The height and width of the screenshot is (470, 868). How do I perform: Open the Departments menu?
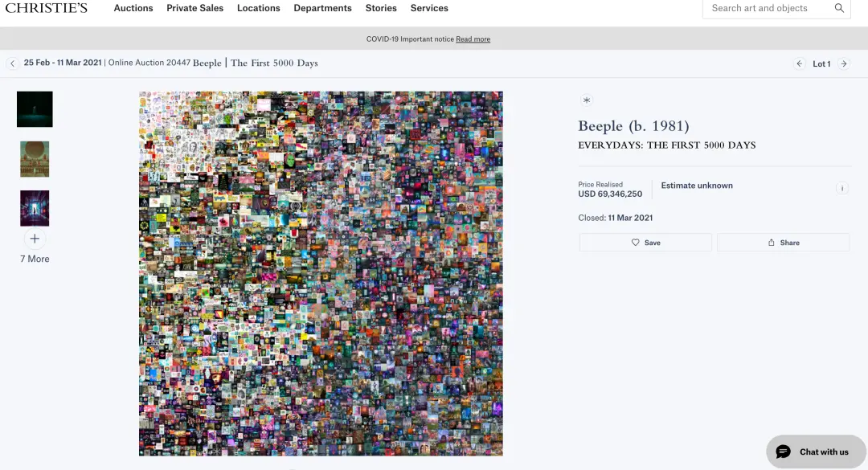pyautogui.click(x=323, y=8)
